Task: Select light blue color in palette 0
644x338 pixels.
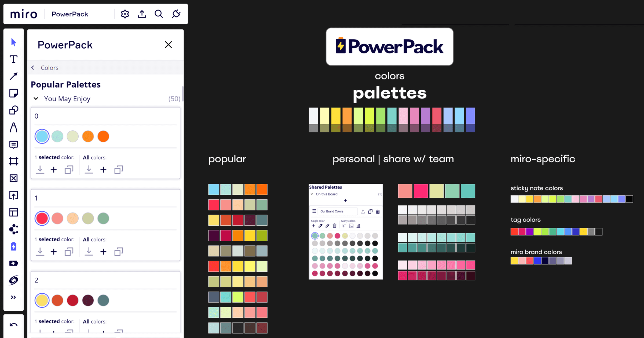Action: (42, 136)
